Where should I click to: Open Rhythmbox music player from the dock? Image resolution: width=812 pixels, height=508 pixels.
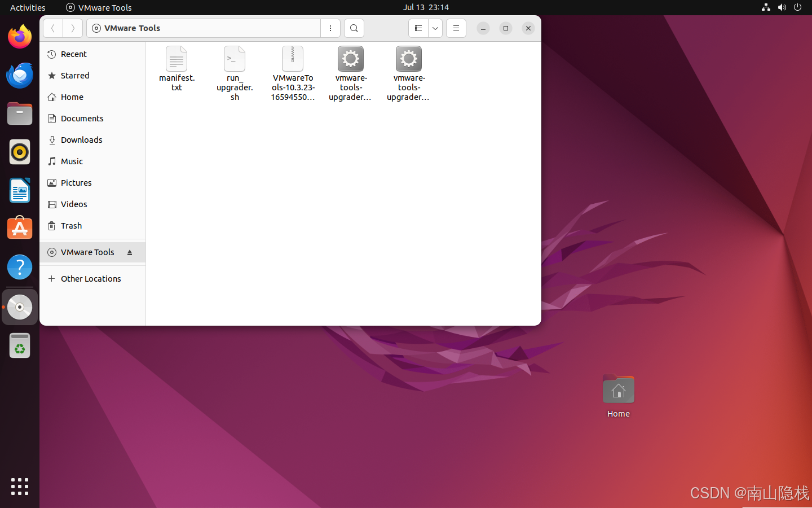20,152
